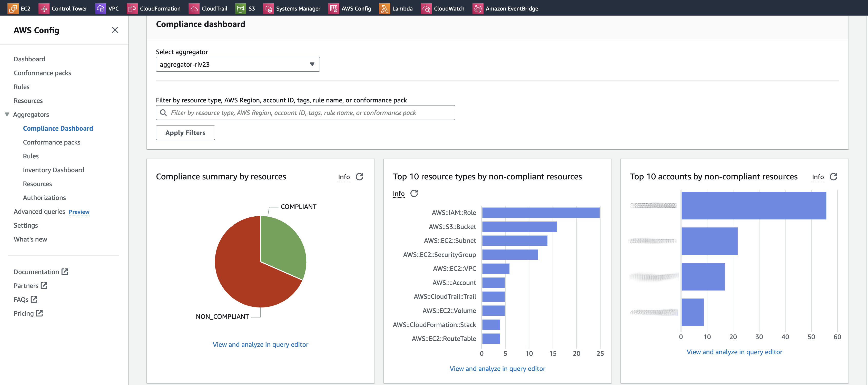
Task: Open What's new in the sidebar
Action: (30, 239)
